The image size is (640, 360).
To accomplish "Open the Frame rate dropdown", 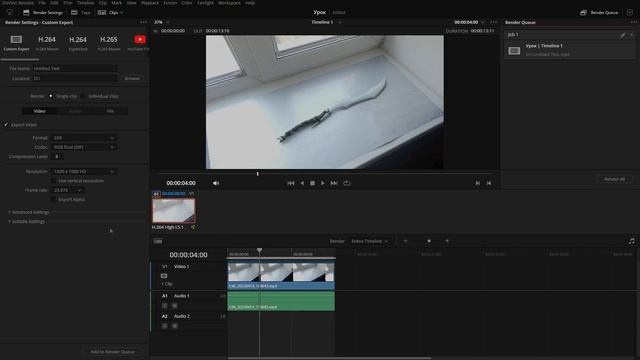I will 67,190.
